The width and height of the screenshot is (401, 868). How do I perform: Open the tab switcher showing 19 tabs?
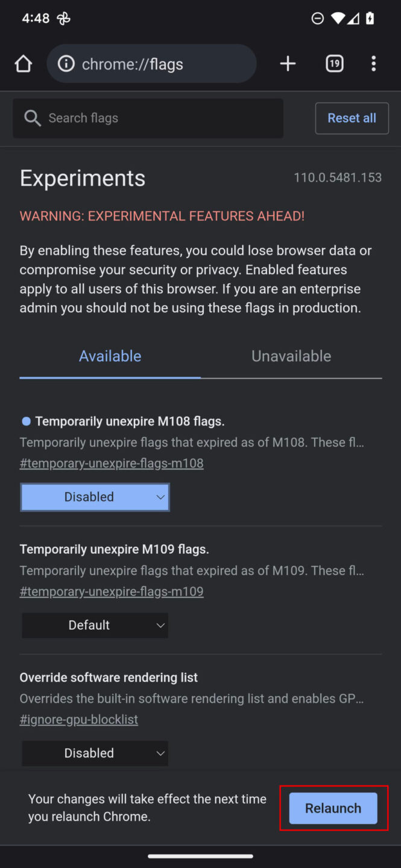(334, 63)
